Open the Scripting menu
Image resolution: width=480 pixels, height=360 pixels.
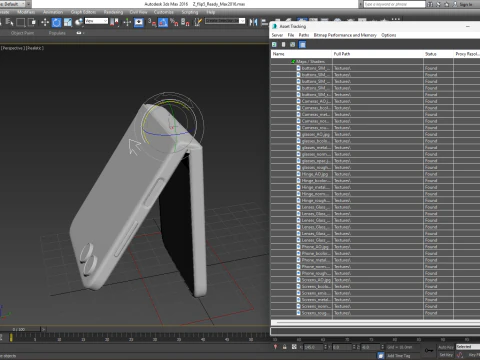pos(190,12)
